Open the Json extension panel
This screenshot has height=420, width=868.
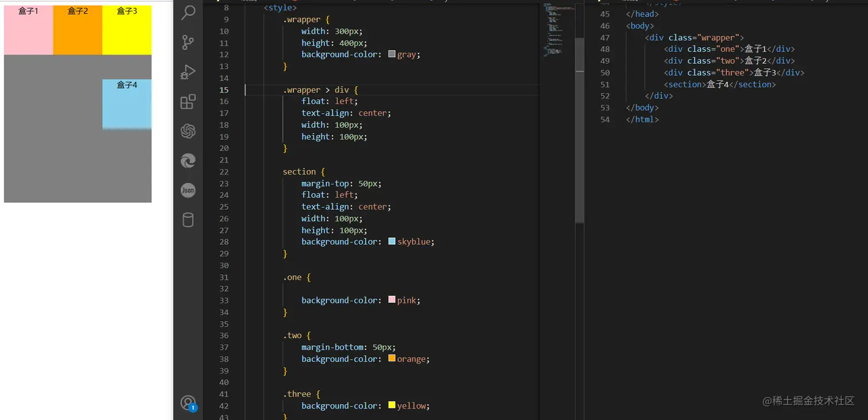pos(188,190)
